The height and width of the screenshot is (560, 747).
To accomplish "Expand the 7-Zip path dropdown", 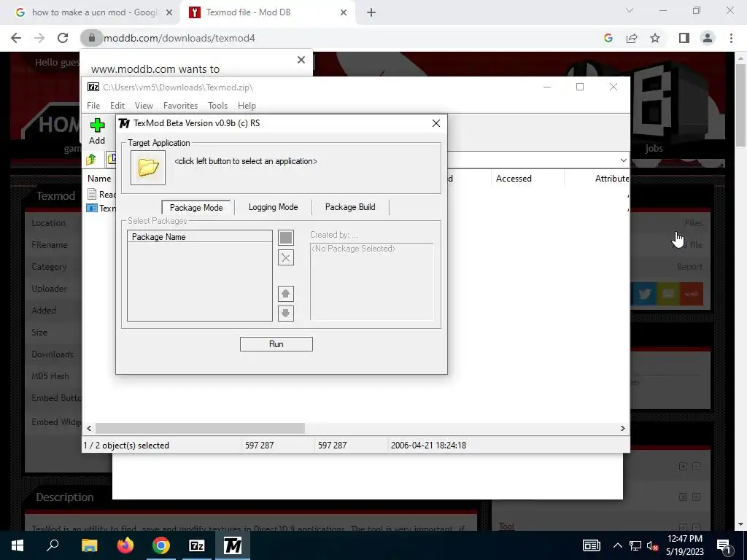I will 623,160.
